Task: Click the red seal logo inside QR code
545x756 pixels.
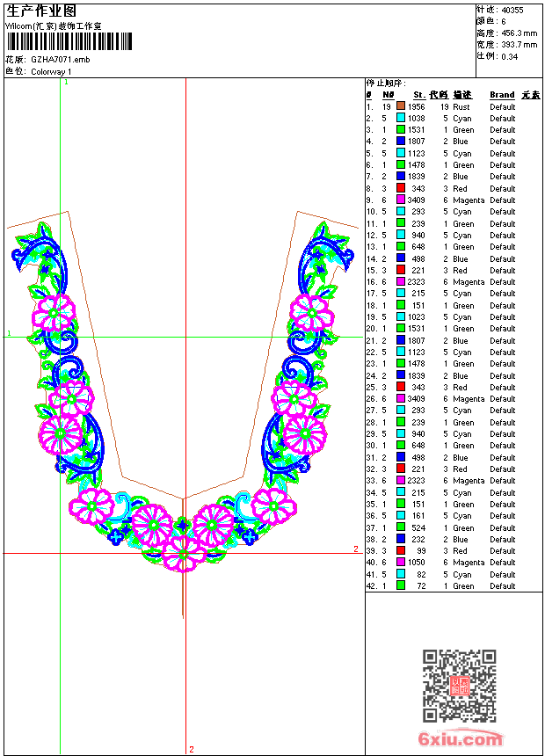Action: pyautogui.click(x=460, y=686)
